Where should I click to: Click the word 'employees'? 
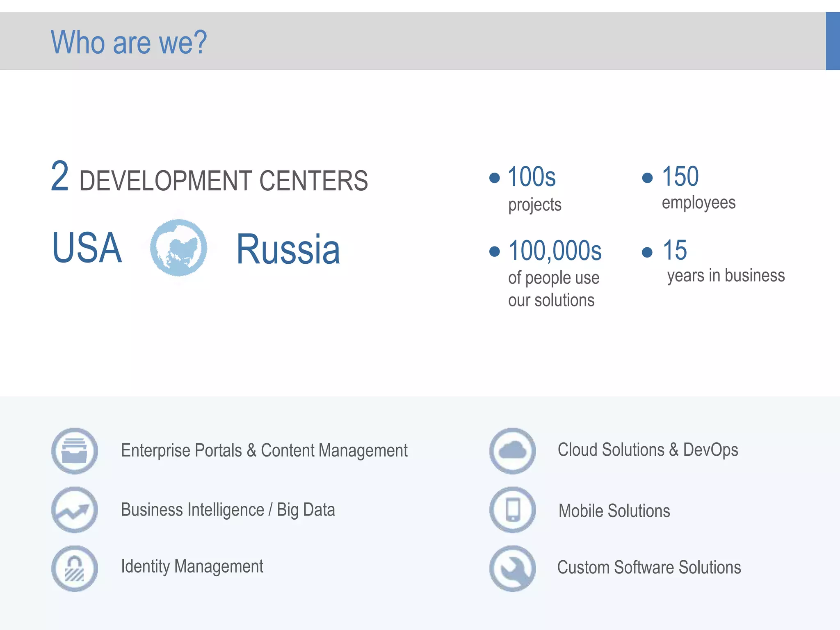[698, 203]
